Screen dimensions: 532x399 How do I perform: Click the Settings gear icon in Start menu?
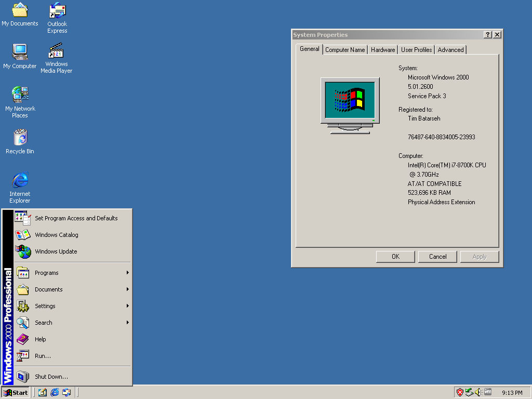click(23, 305)
